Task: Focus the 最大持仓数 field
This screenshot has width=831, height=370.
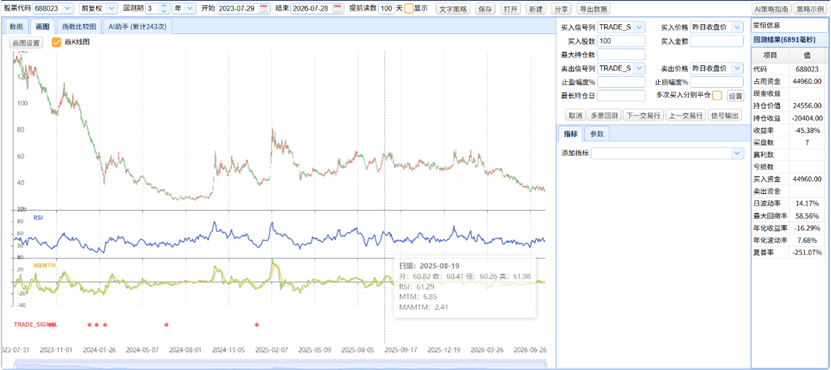Action: pos(621,55)
